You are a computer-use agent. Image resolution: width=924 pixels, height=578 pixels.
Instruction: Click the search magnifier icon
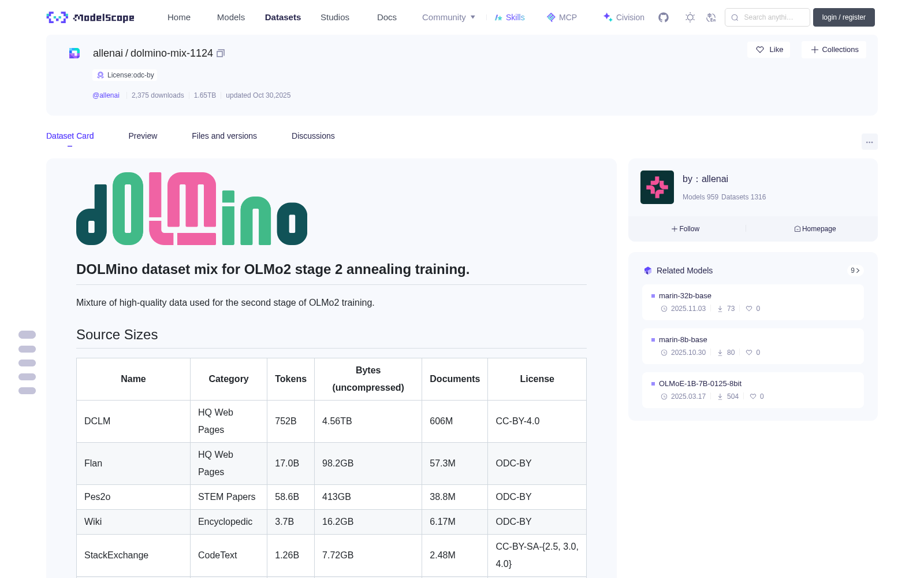pos(735,17)
